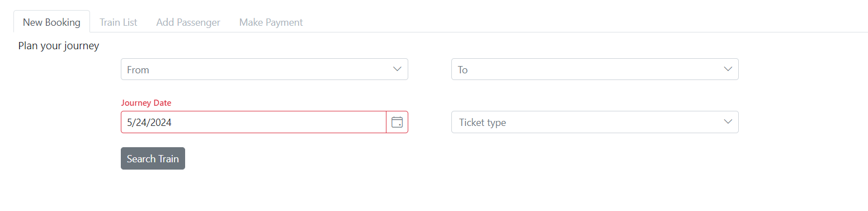
Task: Click the From placeholder text
Action: (x=138, y=70)
